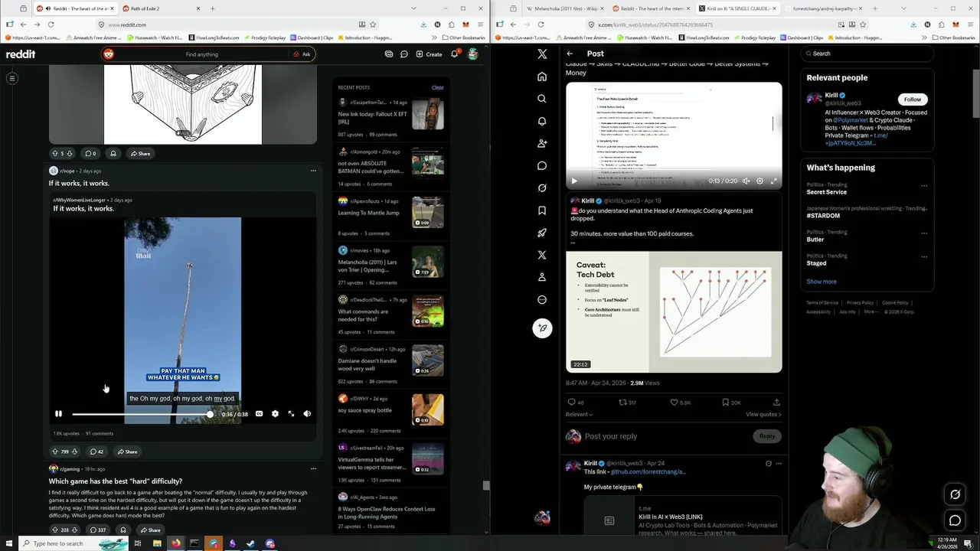
Task: Open 337 comments on r/gaming post
Action: coord(97,530)
